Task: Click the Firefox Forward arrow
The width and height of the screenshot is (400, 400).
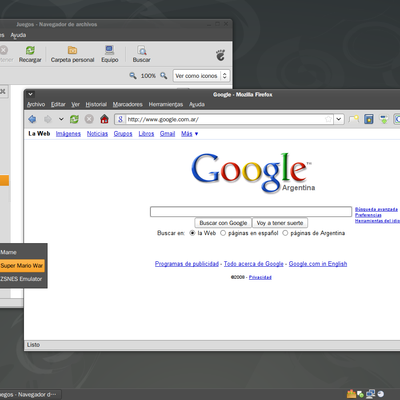Action: pos(48,119)
